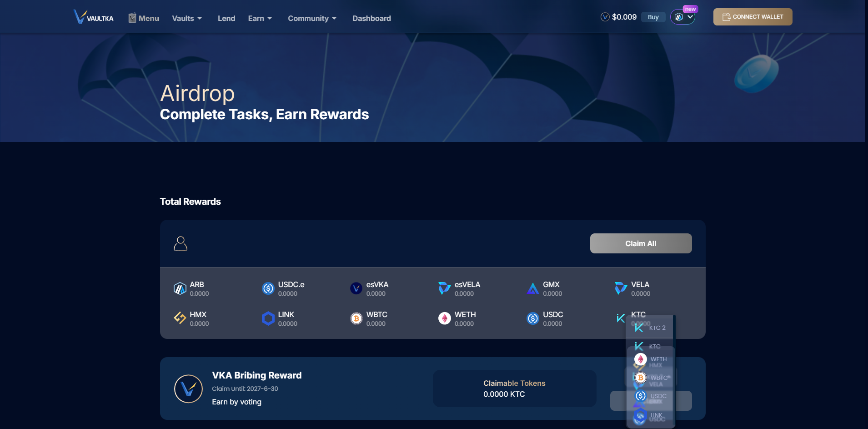Click the Buy button beside price
The width and height of the screenshot is (868, 429).
coord(653,17)
